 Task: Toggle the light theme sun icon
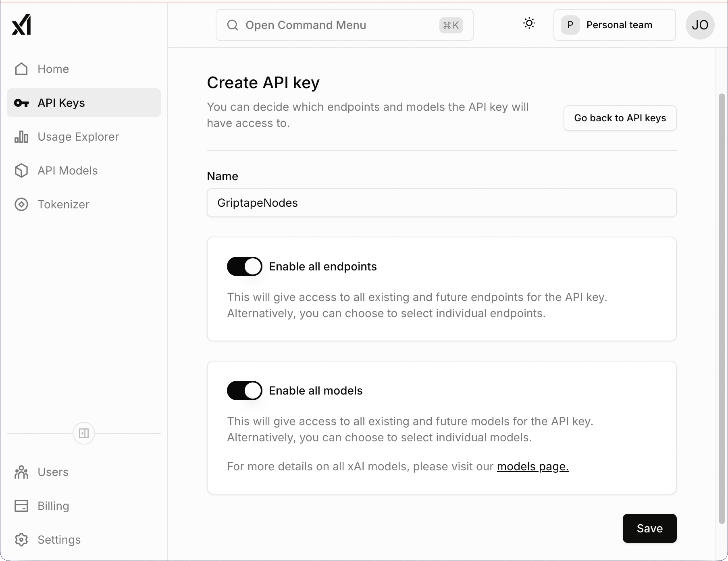[x=529, y=23]
